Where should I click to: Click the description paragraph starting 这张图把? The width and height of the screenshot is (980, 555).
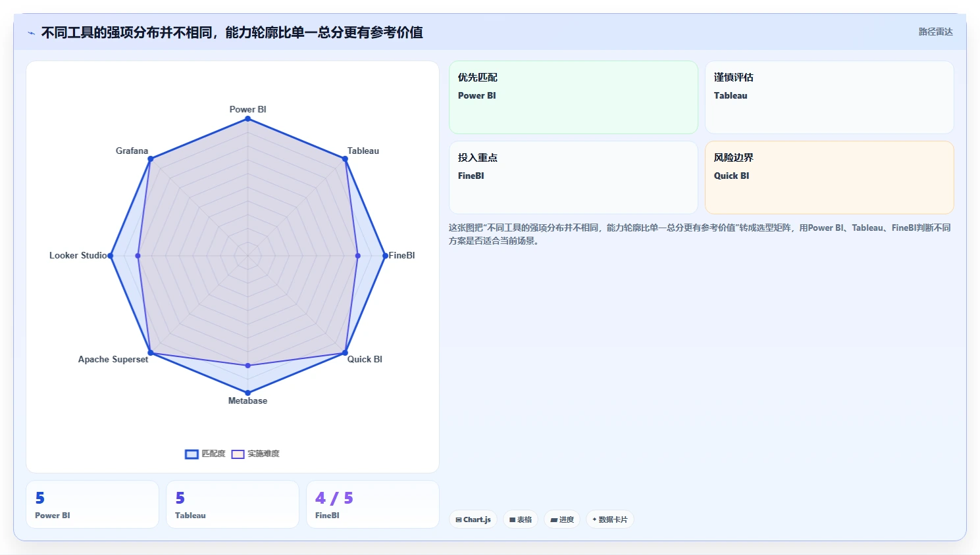700,234
